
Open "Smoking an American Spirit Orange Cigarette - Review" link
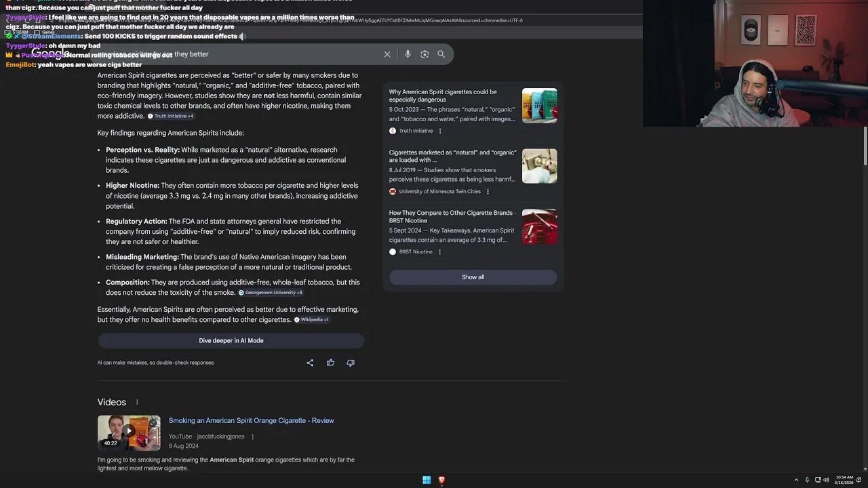click(251, 421)
